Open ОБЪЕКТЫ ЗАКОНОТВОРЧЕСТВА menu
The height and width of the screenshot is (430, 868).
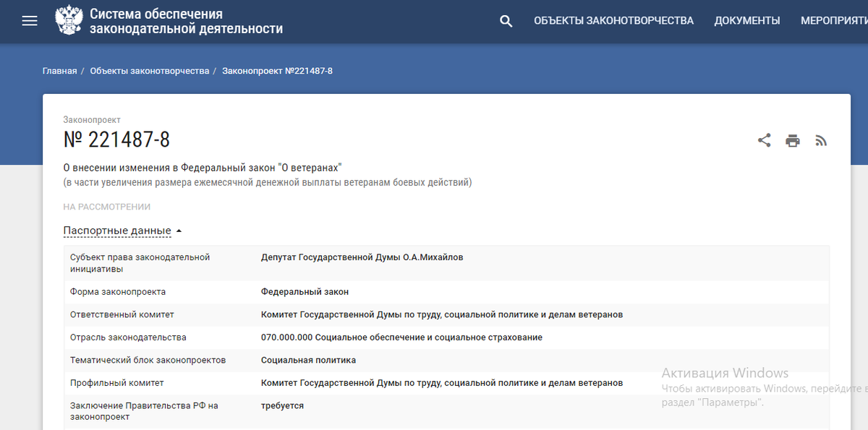click(613, 21)
